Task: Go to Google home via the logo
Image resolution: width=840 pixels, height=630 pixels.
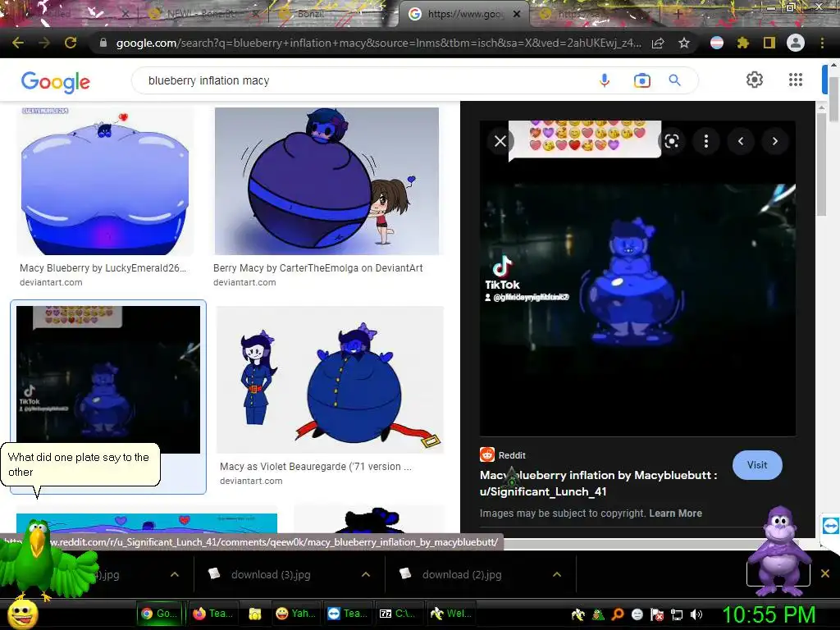Action: click(x=56, y=81)
